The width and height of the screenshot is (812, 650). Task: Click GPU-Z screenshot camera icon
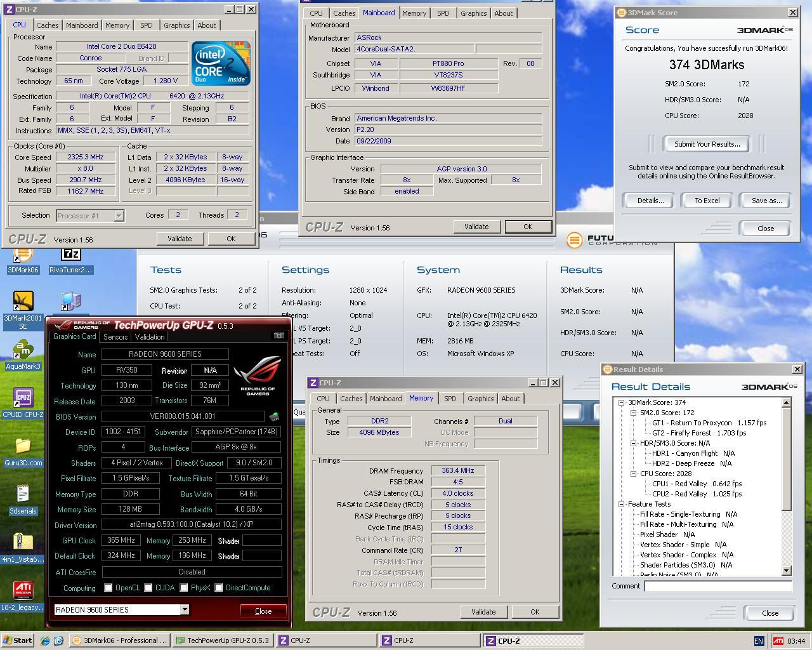click(x=279, y=336)
